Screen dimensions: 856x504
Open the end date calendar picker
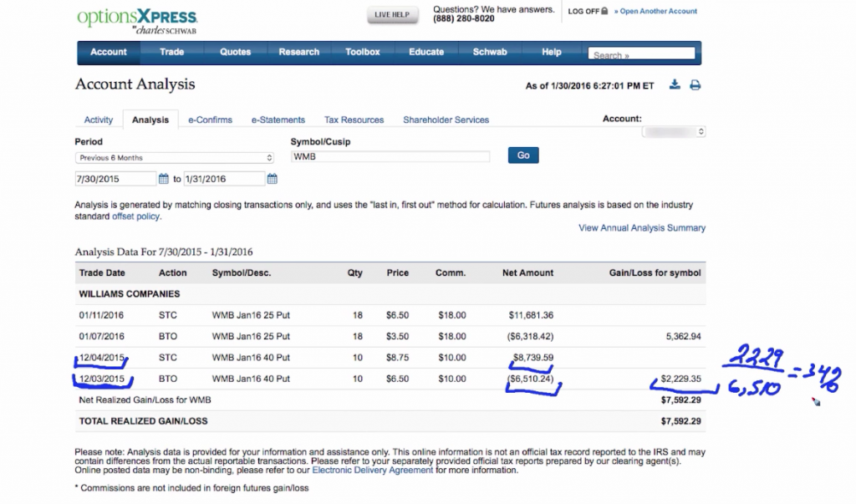(272, 179)
